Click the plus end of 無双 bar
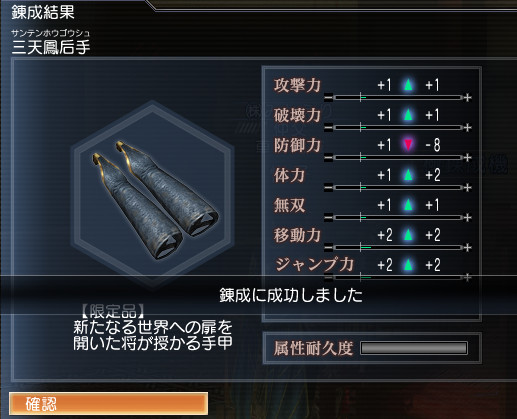The height and width of the screenshot is (419, 517). coord(468,218)
